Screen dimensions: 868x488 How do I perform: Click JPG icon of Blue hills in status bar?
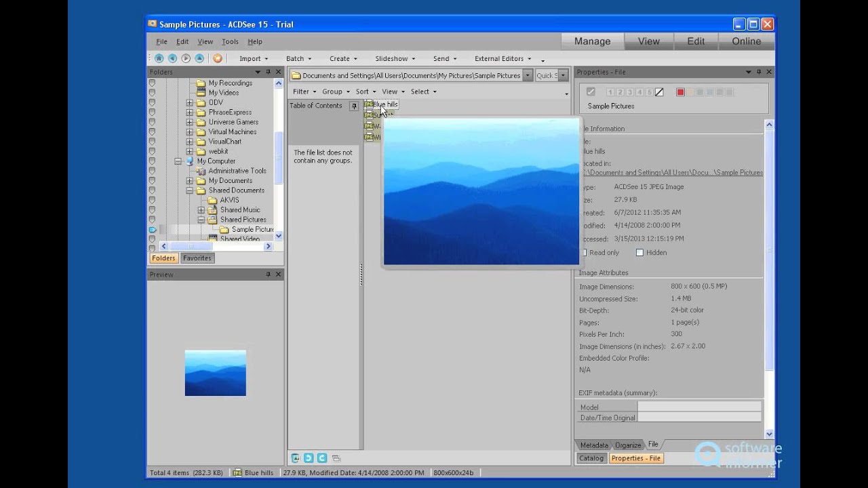(237, 472)
